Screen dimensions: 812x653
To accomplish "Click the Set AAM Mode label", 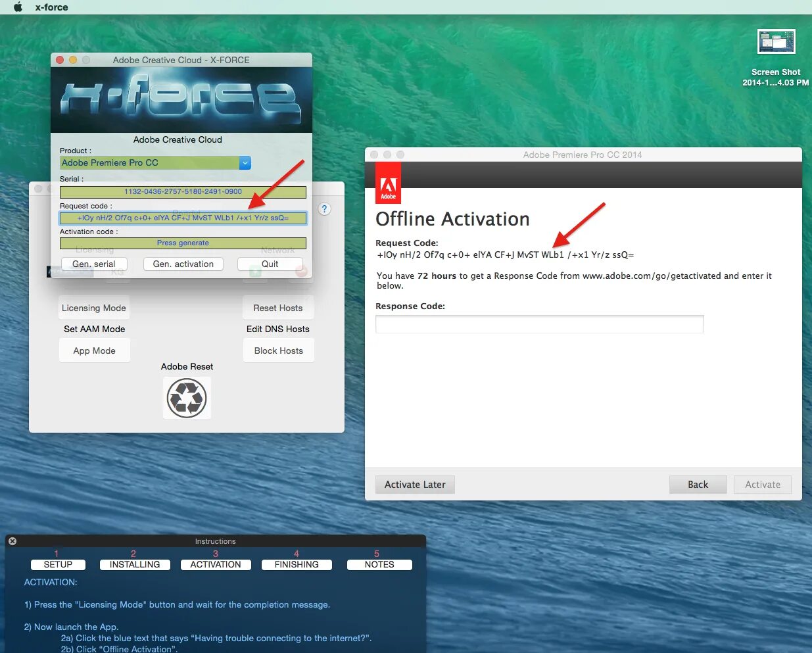I will click(x=94, y=329).
